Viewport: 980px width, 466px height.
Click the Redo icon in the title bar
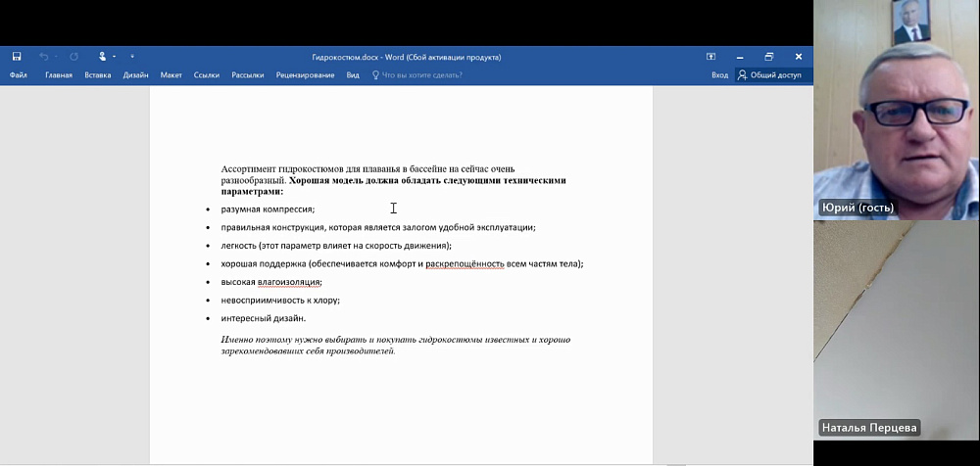click(73, 57)
